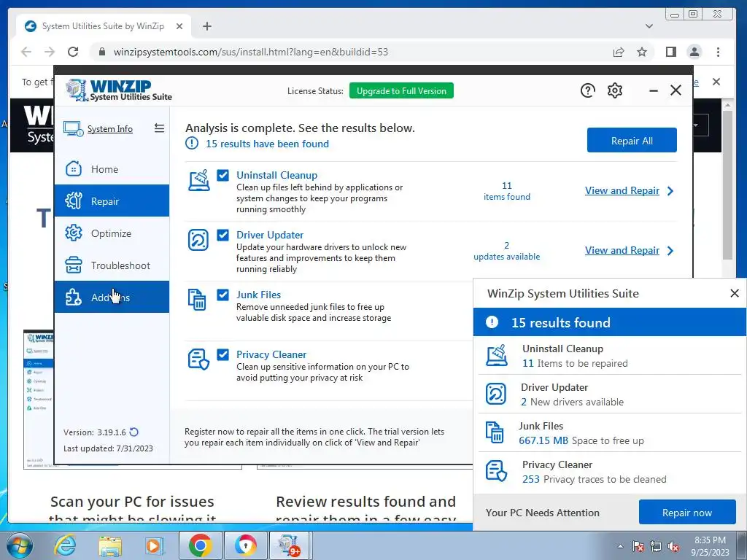This screenshot has height=560, width=747.
Task: Click 253 Privacy traces to be cleaned
Action: pos(594,479)
